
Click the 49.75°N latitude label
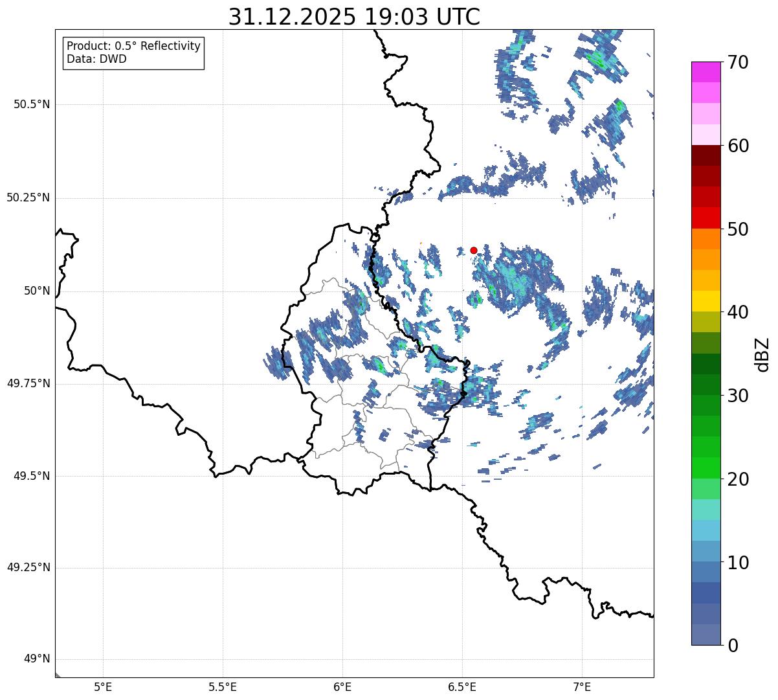(28, 383)
